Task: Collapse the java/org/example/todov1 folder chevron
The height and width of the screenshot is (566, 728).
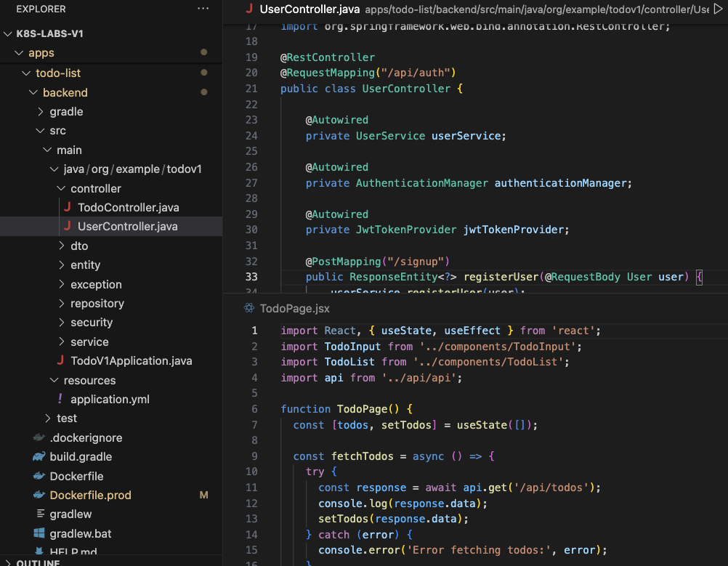Action: 54,169
